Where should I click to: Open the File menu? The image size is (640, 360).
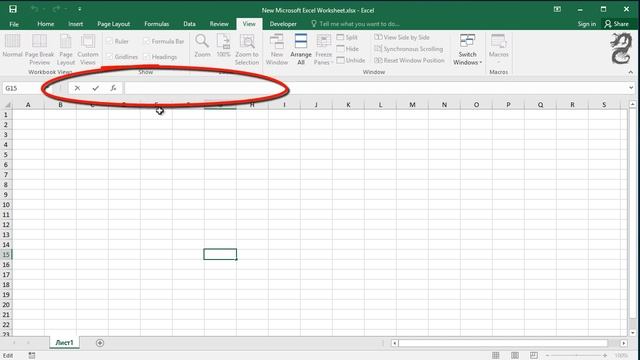(x=14, y=24)
